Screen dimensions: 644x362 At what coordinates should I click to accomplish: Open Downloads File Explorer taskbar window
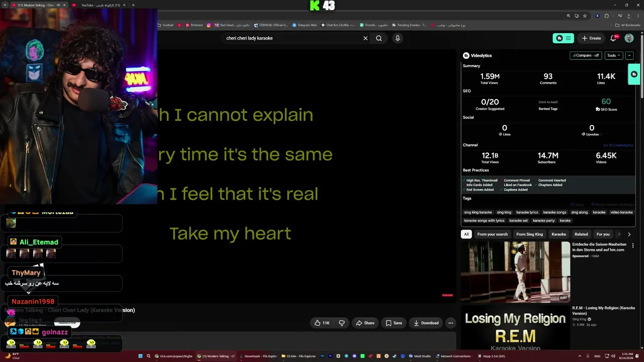(x=258, y=356)
